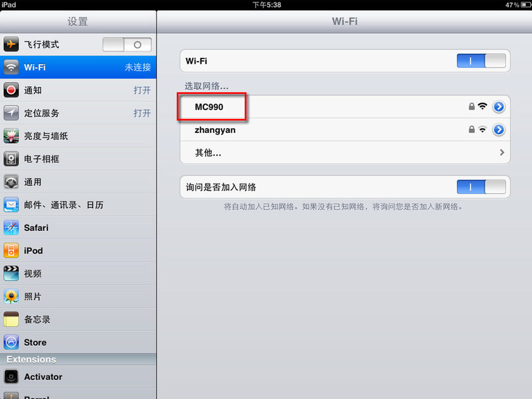This screenshot has height=399, width=532.
Task: Open 定位服务 settings
Action: point(78,113)
